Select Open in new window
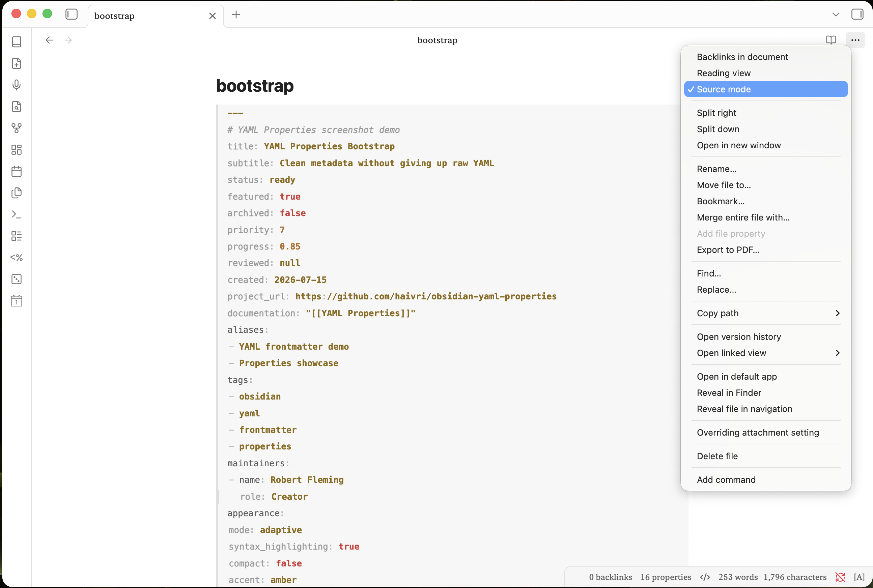 click(x=766, y=145)
